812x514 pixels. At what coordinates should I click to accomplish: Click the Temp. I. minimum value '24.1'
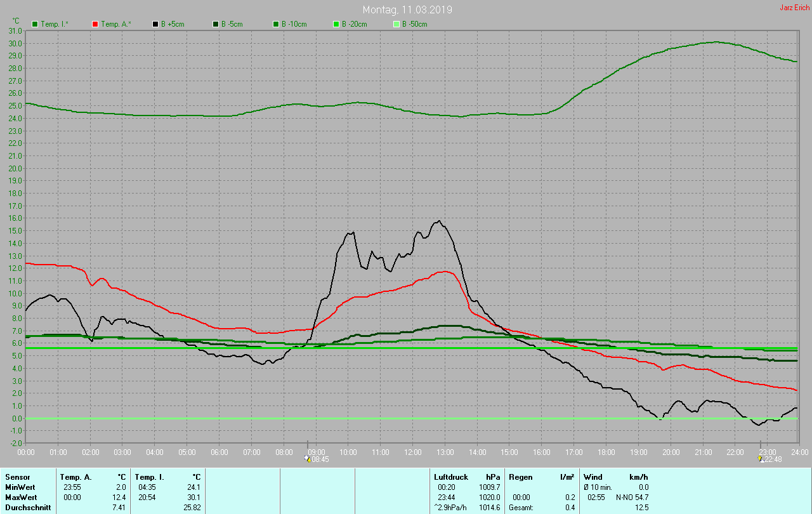point(193,487)
